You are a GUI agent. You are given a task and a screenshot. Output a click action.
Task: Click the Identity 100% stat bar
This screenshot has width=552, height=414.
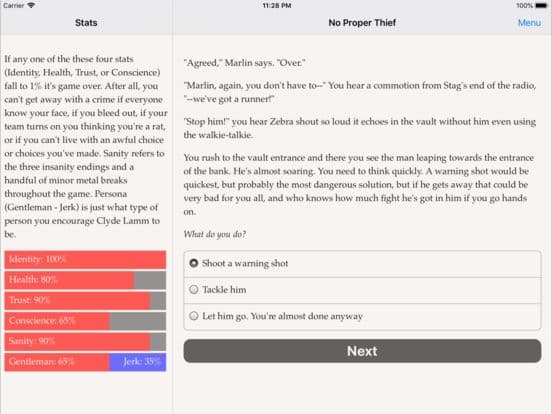pyautogui.click(x=85, y=260)
